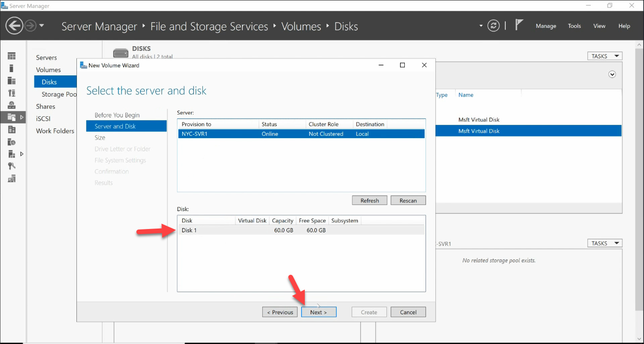
Task: Click Server Manager in the breadcrumb
Action: pyautogui.click(x=99, y=26)
